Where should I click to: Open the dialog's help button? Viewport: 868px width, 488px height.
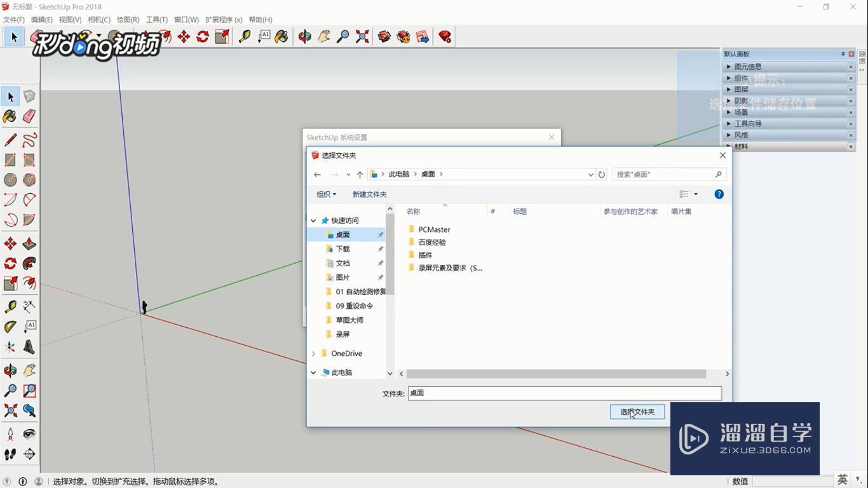pyautogui.click(x=719, y=194)
